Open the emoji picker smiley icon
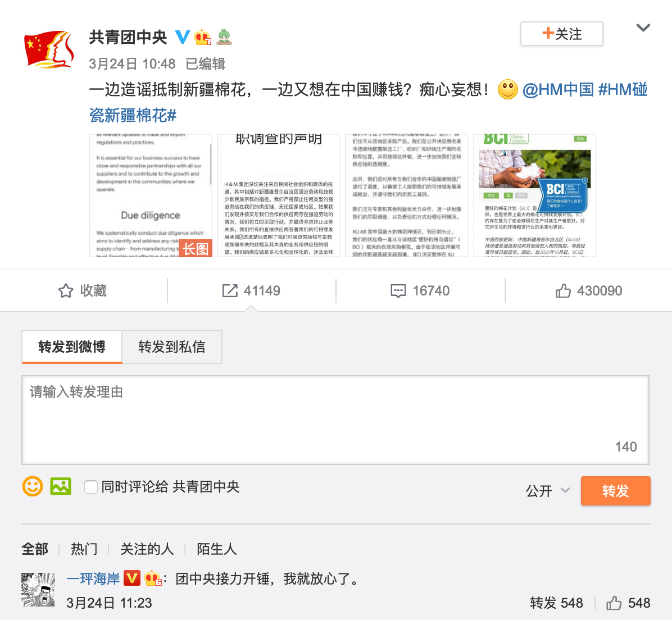The image size is (672, 620). point(33,486)
